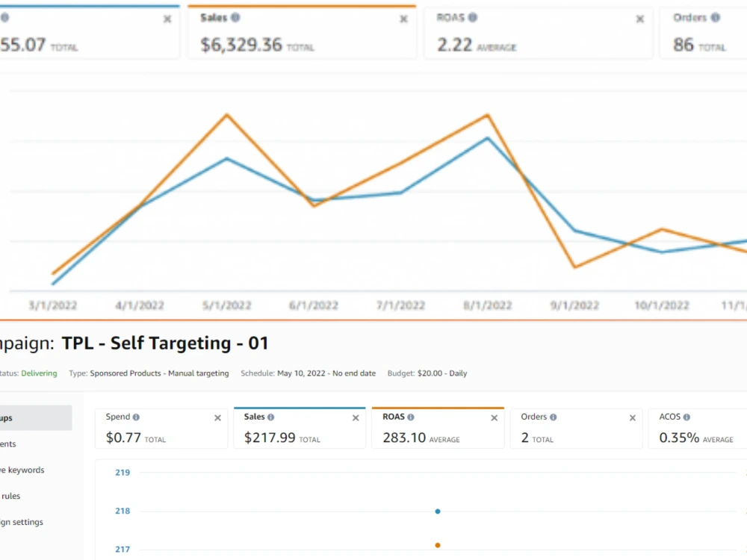The height and width of the screenshot is (560, 747).
Task: Click the info icon next to Spend
Action: coord(136,417)
